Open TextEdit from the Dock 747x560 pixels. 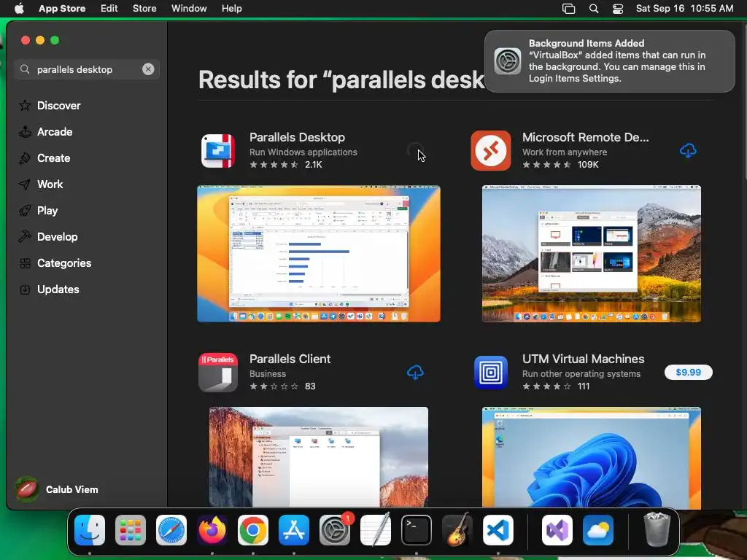coord(376,530)
